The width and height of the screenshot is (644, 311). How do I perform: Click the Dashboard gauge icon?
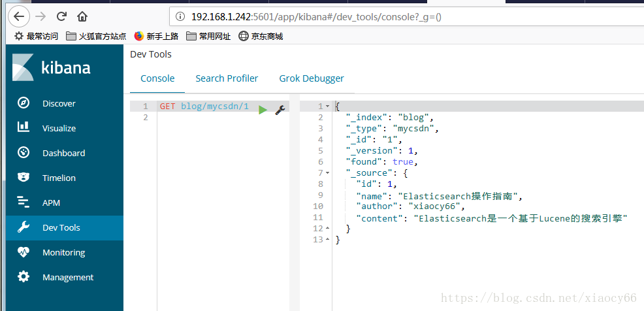pos(24,153)
